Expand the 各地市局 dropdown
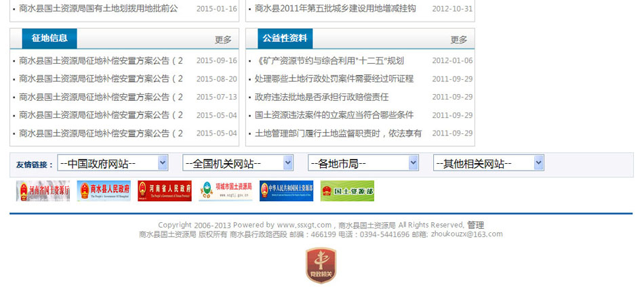Screen dimensions: 644x302 coord(363,163)
